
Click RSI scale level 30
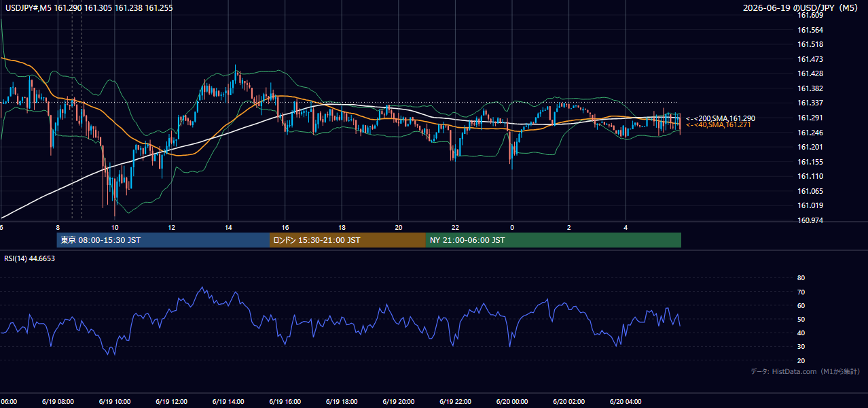click(801, 347)
